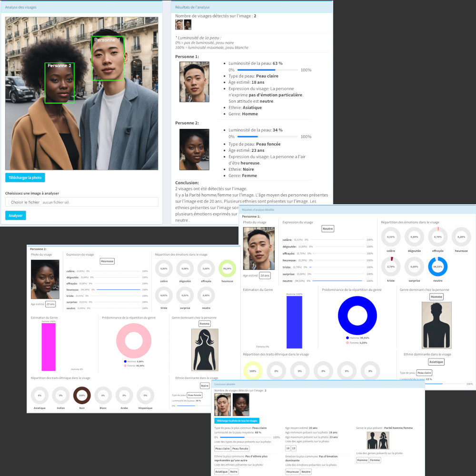
Task: Click the Personne 2 green bounding box
Action: pos(59,83)
